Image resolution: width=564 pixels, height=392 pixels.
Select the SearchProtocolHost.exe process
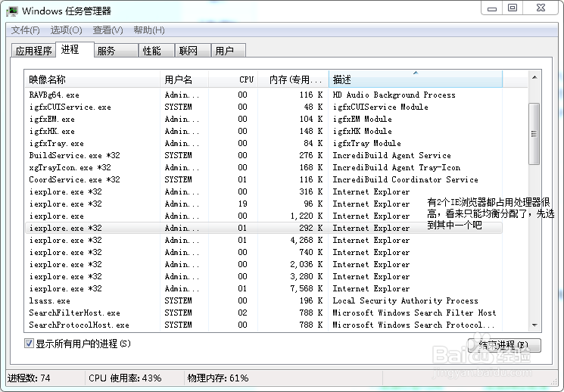tap(263, 325)
